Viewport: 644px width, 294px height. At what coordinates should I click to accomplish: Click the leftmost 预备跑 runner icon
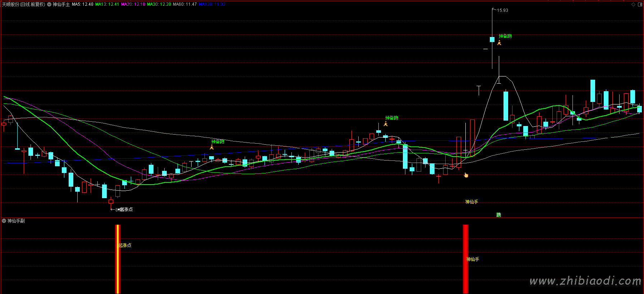[212, 147]
